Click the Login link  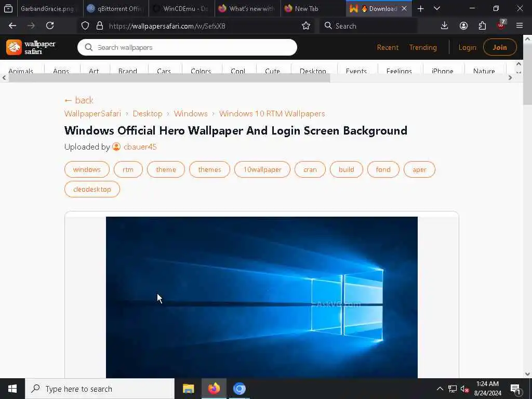click(x=467, y=47)
